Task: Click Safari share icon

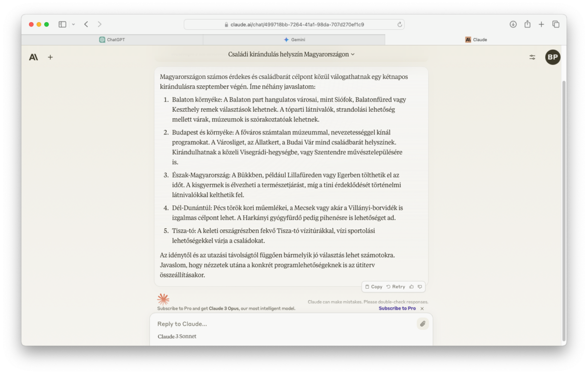Action: 527,24
